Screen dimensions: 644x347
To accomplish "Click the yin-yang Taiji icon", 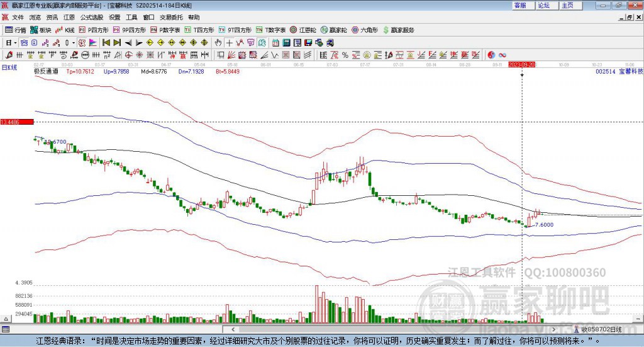I will coord(491,55).
